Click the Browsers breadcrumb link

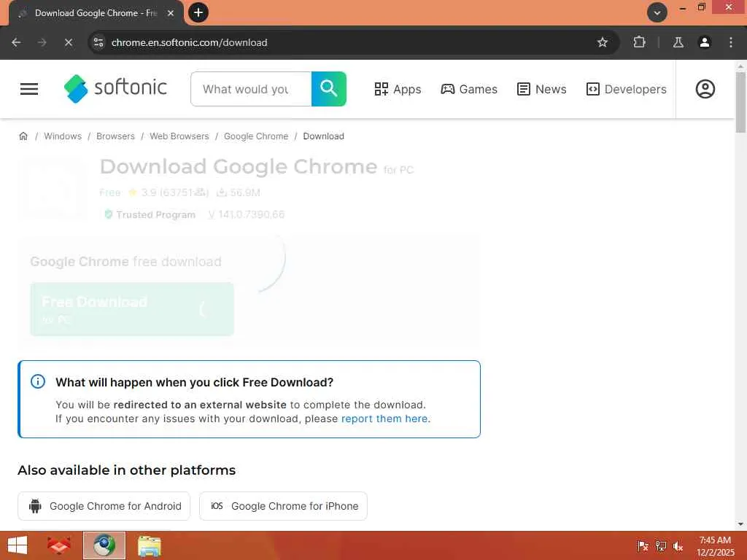coord(115,136)
